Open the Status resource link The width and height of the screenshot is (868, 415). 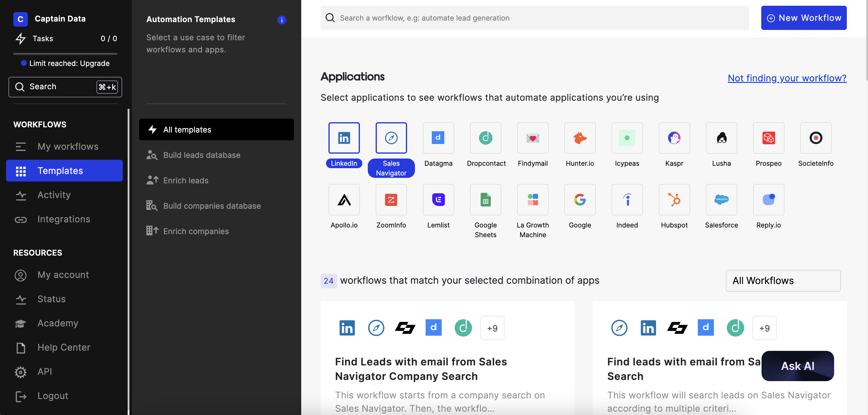[x=64, y=299]
